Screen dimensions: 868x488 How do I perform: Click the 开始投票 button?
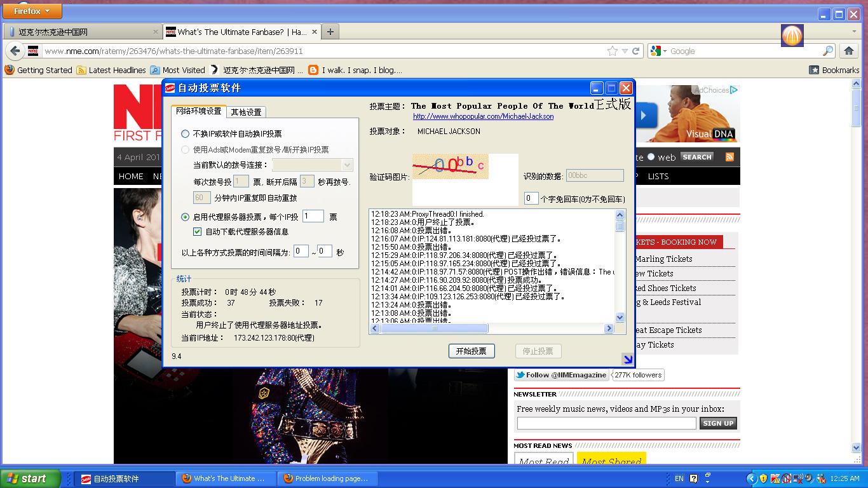tap(471, 351)
